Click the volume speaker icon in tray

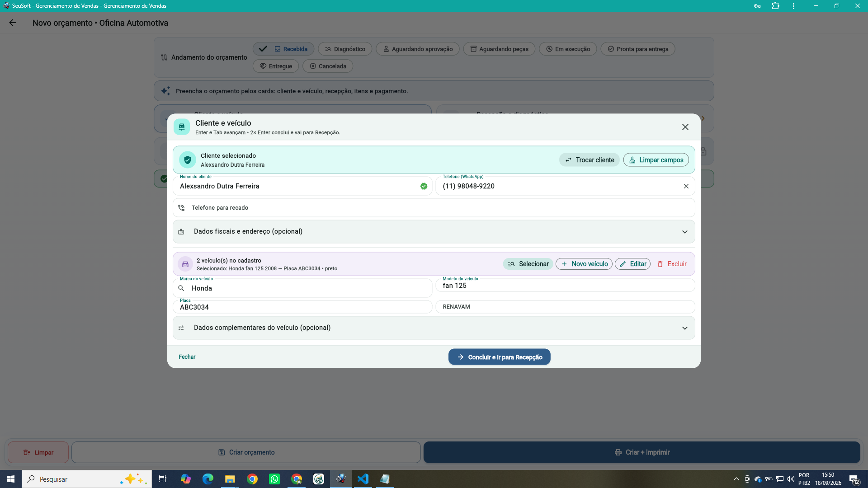[x=790, y=479]
